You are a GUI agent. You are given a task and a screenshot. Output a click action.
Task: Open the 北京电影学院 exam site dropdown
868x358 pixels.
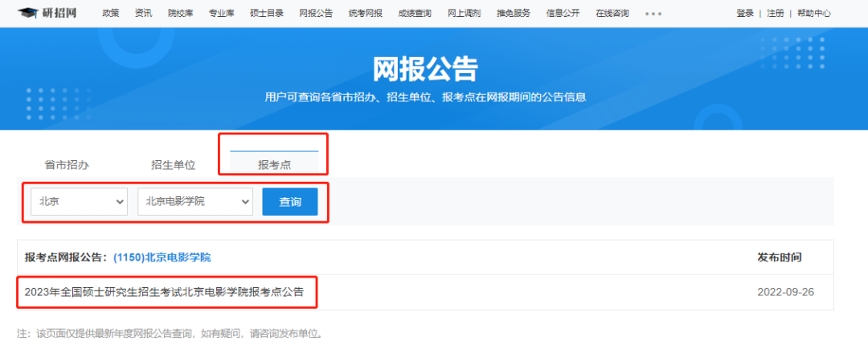click(195, 202)
